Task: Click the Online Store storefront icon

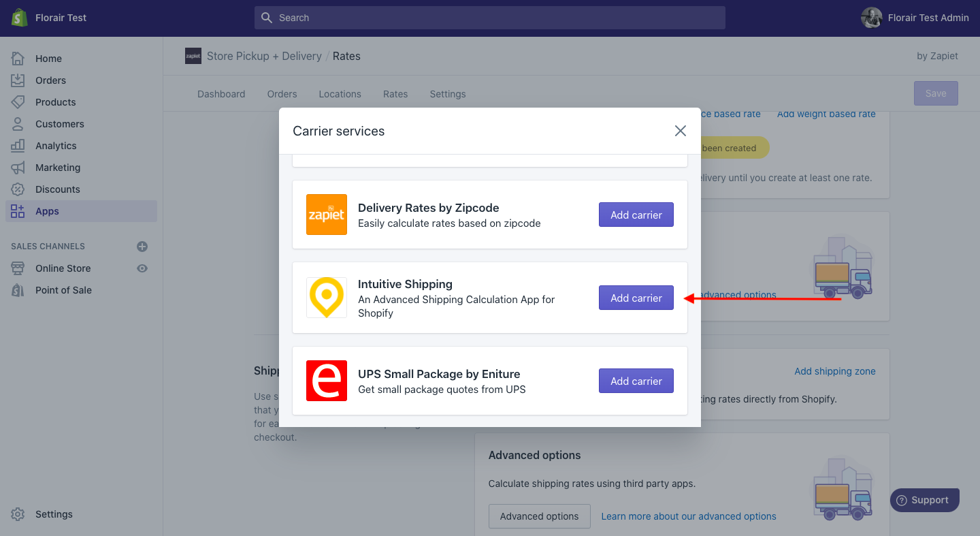Action: click(18, 268)
